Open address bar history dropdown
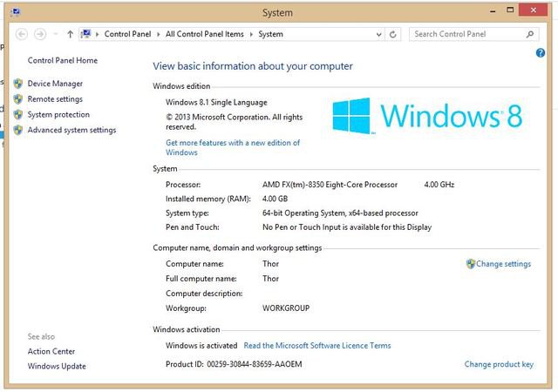The height and width of the screenshot is (392, 558). [x=378, y=35]
